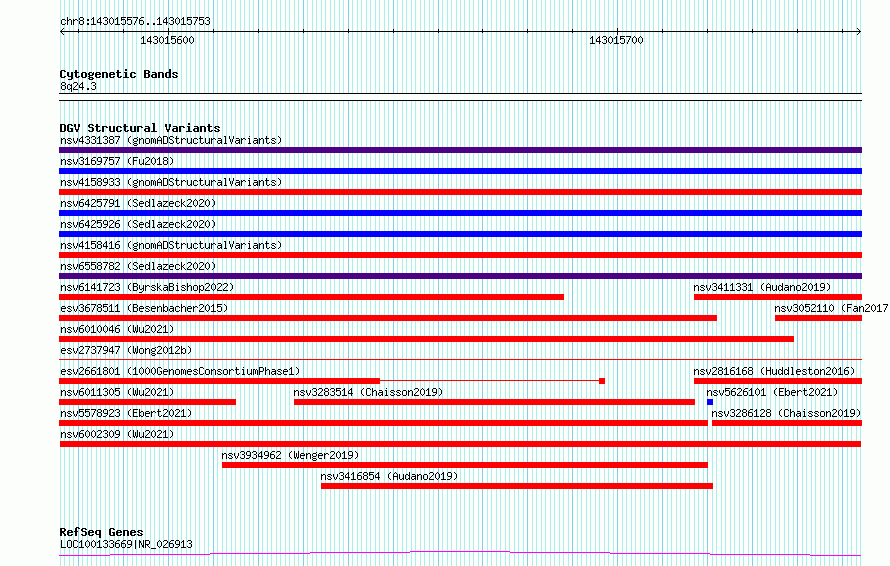Select nsv3286128 (Chaisson2019) label
This screenshot has height=566, width=890.
point(786,413)
